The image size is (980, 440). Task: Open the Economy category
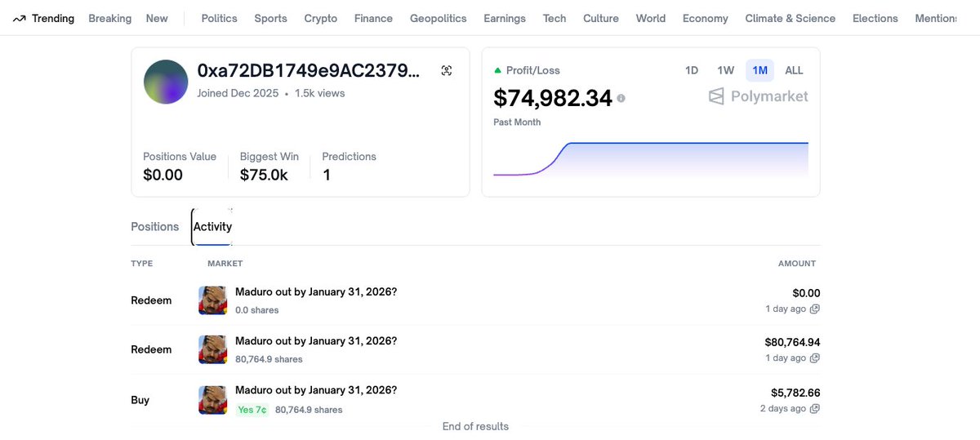click(x=706, y=18)
